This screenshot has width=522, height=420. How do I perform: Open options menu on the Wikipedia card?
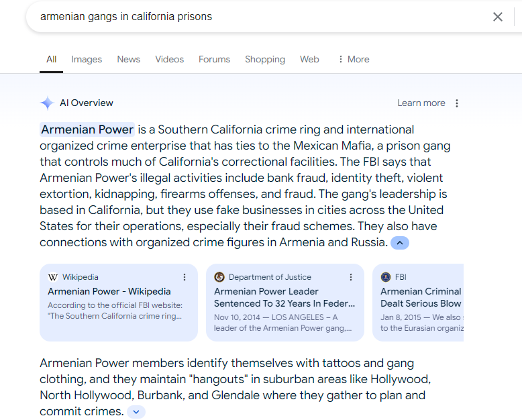[x=184, y=277]
